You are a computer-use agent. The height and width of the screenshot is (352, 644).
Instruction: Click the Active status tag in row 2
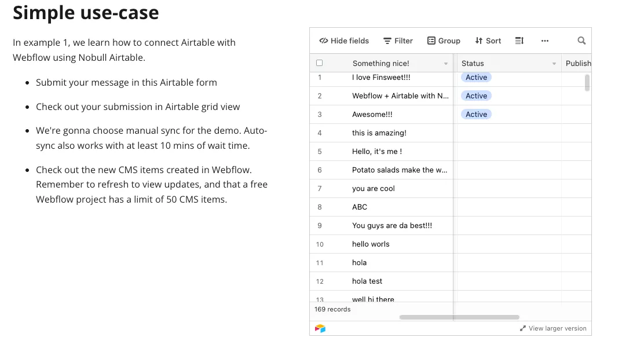coord(476,96)
